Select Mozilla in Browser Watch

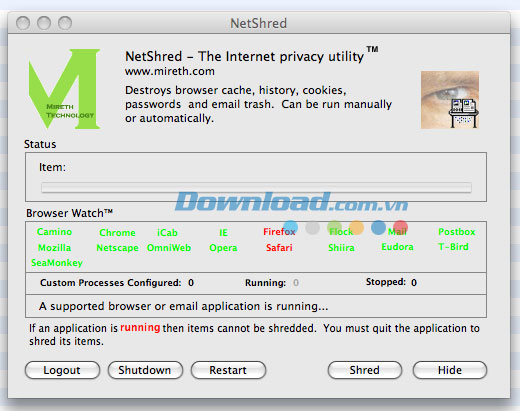point(54,248)
